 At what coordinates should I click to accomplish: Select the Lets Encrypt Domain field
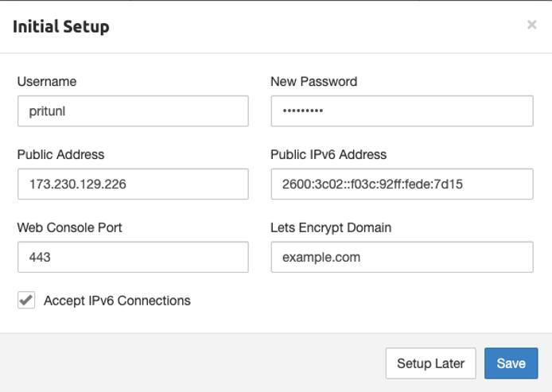(x=402, y=258)
